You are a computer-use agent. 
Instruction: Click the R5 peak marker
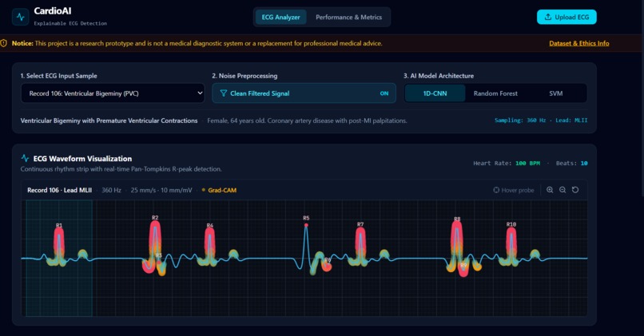306,218
